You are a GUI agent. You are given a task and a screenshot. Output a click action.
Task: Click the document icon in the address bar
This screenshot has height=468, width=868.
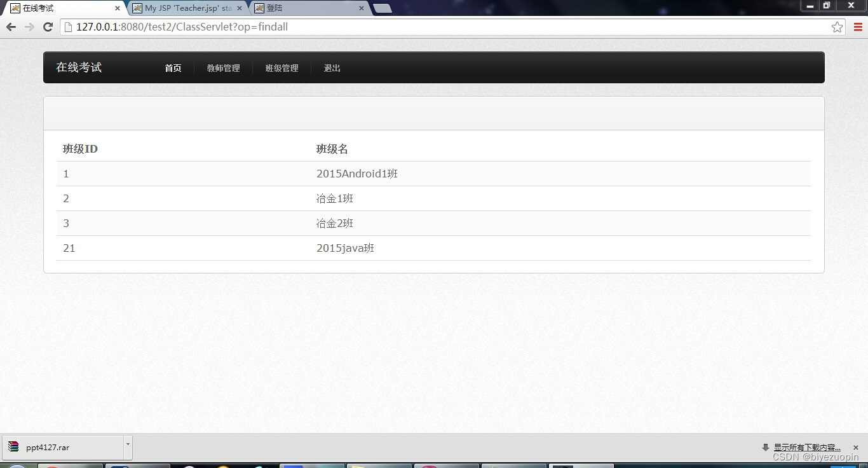coord(69,27)
